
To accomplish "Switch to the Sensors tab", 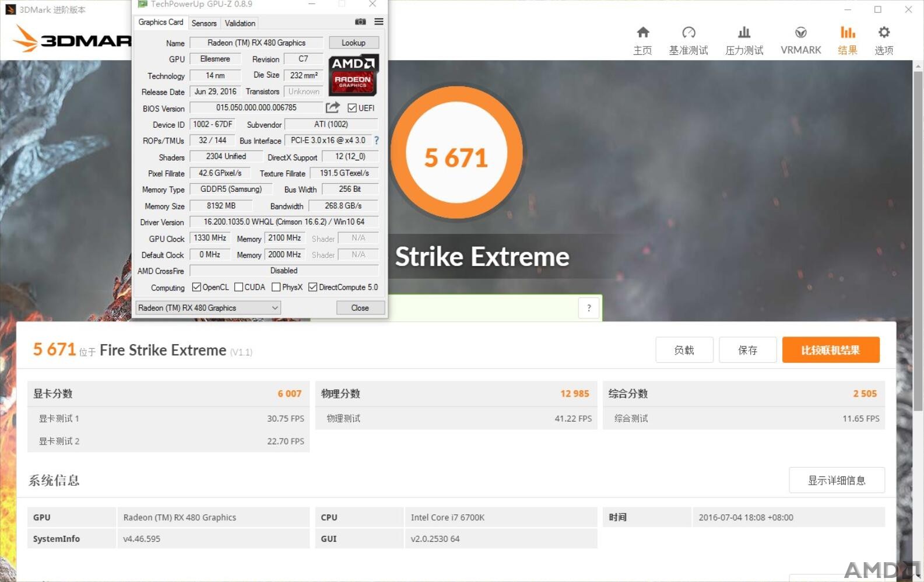I will point(204,23).
